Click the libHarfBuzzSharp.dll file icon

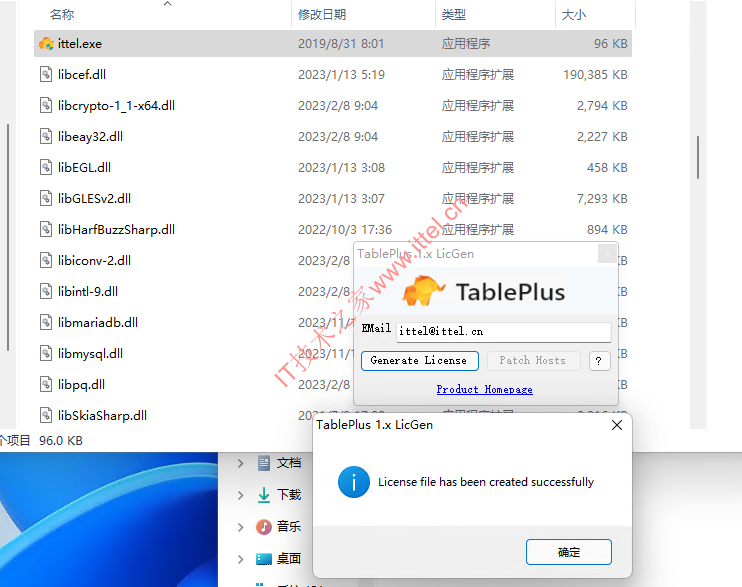tap(46, 229)
